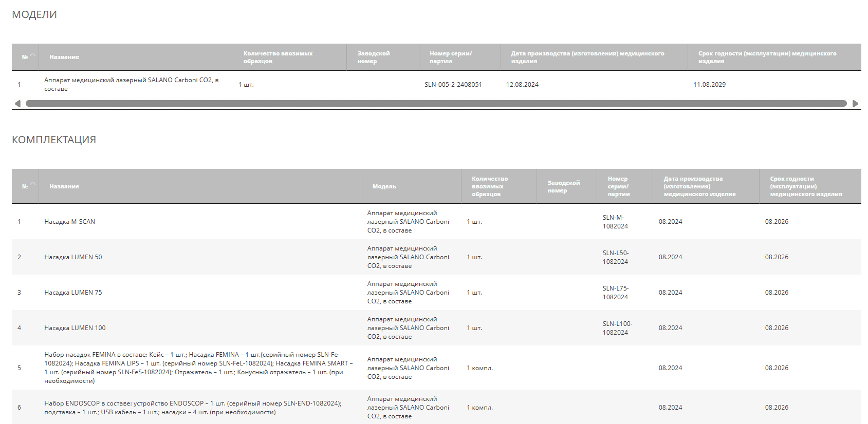868x424 pixels.
Task: Sort Модели table by Название column
Action: point(64,57)
